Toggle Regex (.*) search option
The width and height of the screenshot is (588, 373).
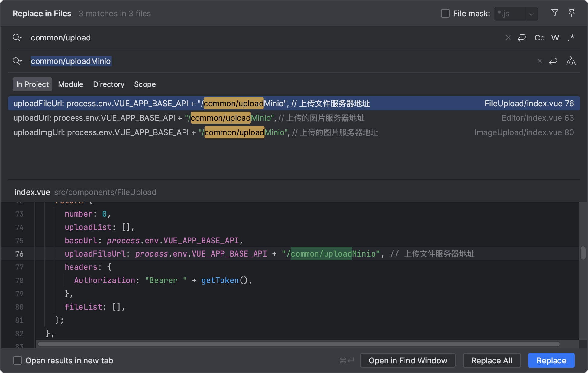571,37
